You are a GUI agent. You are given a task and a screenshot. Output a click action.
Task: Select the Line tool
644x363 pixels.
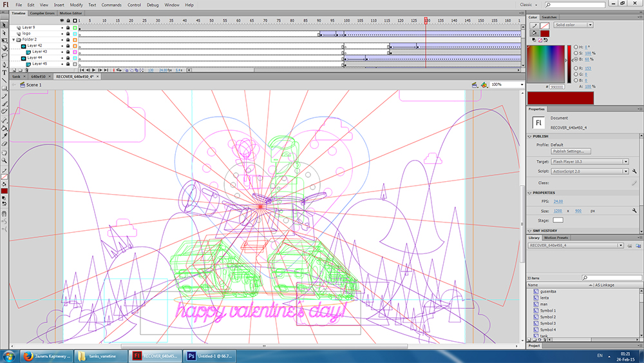pos(4,81)
